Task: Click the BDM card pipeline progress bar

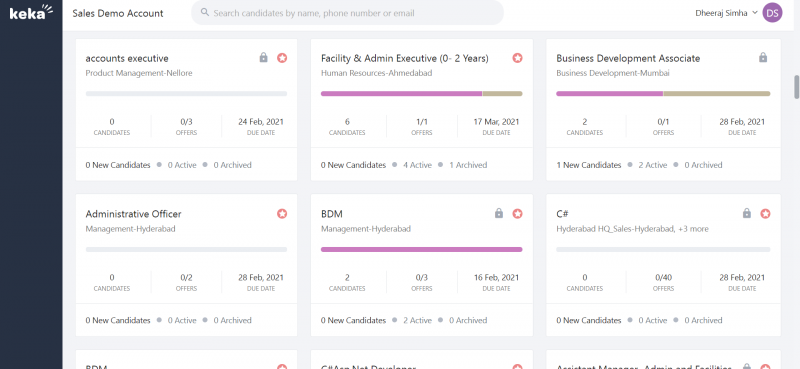Action: pyautogui.click(x=421, y=250)
